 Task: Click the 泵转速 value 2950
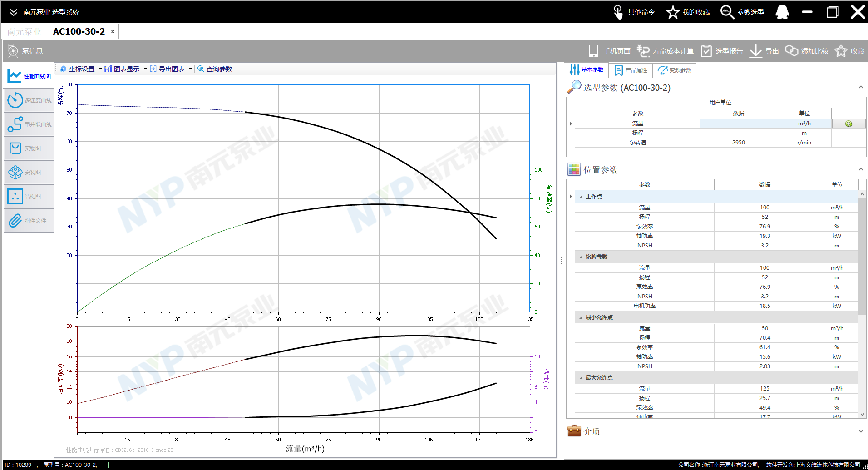[x=738, y=143]
